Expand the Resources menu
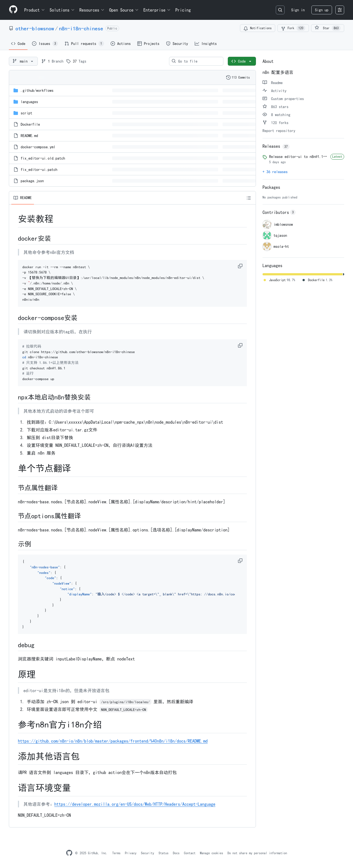353x868 pixels. point(91,10)
